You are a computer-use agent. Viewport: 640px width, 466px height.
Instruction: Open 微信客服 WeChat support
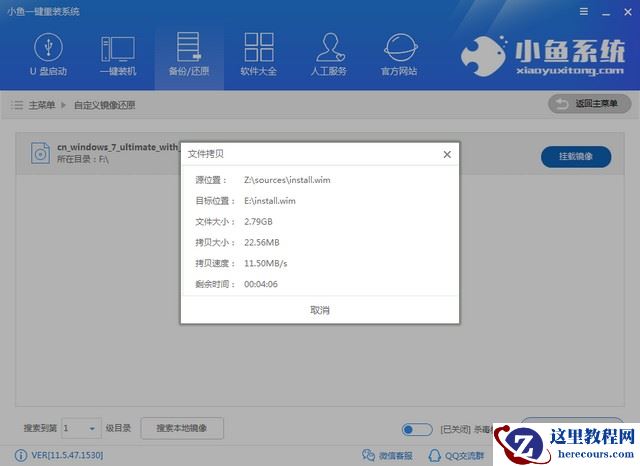point(387,455)
